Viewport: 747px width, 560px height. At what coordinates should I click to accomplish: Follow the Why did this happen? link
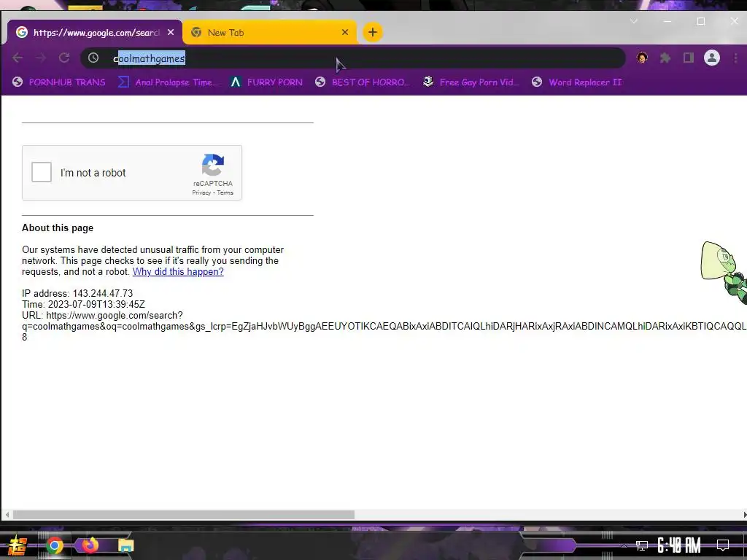click(178, 272)
